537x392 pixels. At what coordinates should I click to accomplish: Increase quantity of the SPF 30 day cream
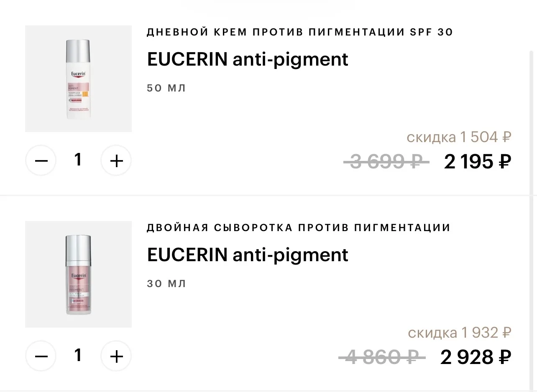(116, 160)
